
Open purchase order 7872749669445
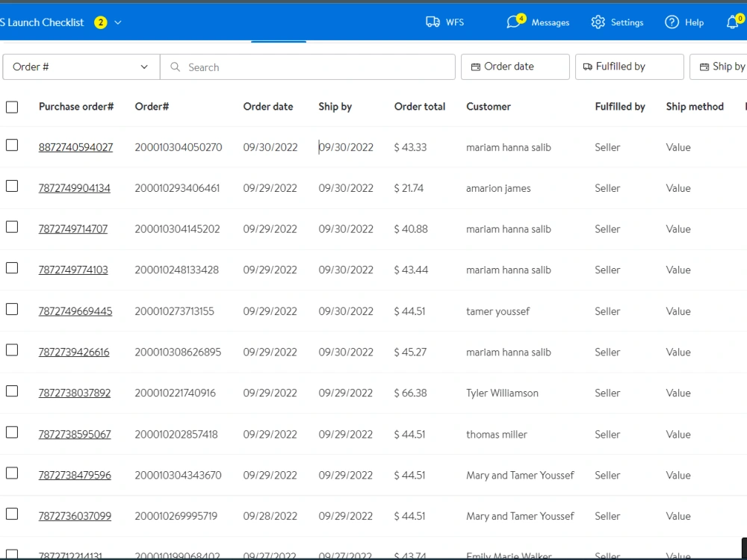click(75, 311)
